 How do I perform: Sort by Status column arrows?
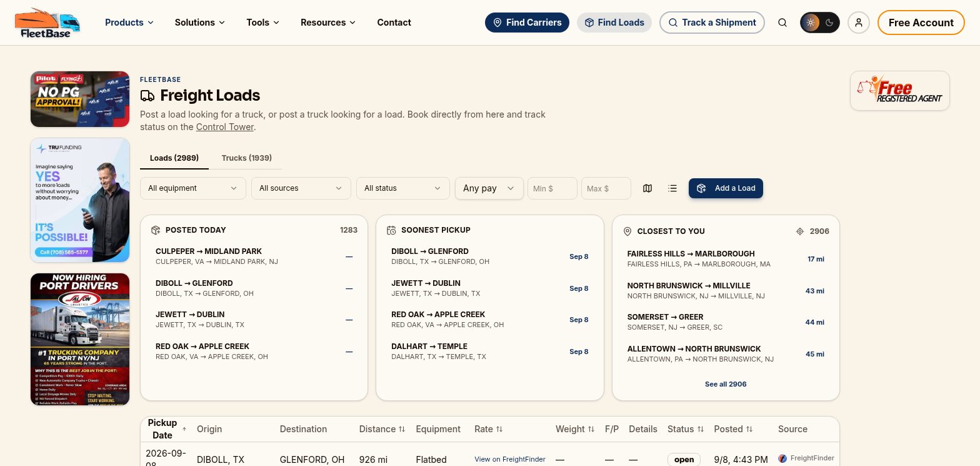tap(701, 429)
